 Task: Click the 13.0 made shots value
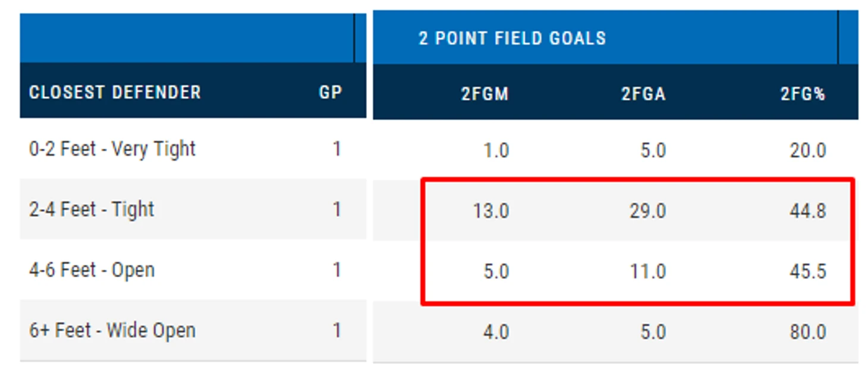490,211
